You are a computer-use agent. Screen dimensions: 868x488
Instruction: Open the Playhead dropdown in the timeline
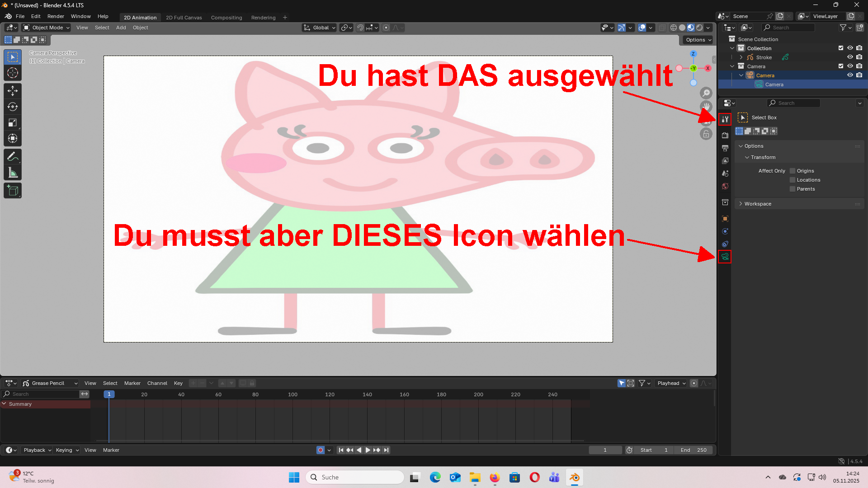pos(671,383)
